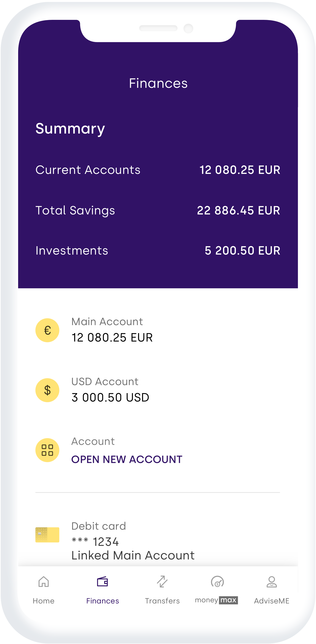Screen dimensions: 316x644
Task: Tap the dollar icon for USD Account
Action: tap(47, 390)
